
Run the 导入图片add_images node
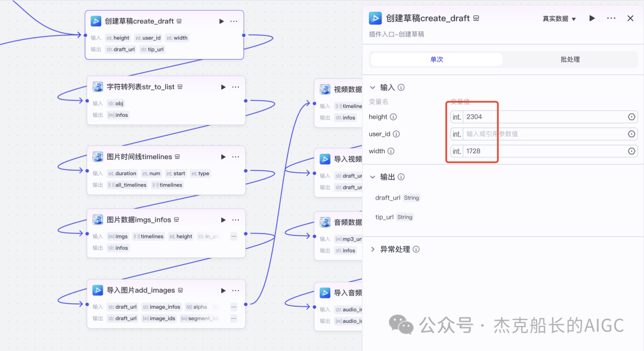pos(223,291)
